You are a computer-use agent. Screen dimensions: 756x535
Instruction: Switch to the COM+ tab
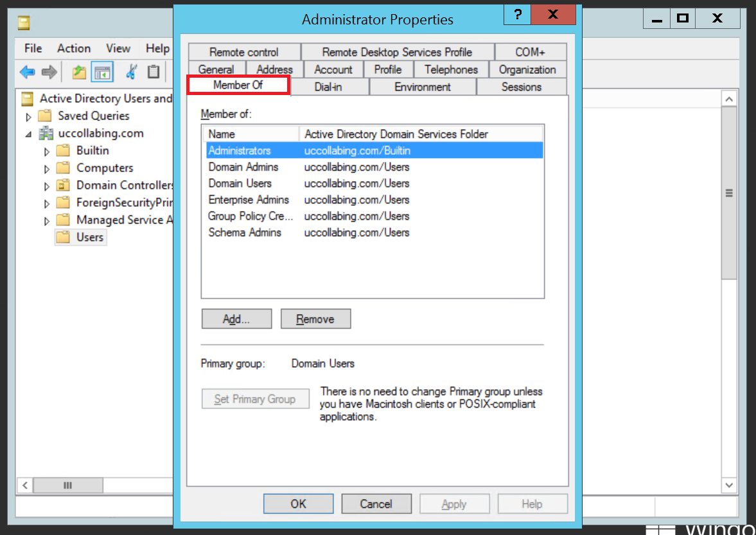click(x=531, y=52)
